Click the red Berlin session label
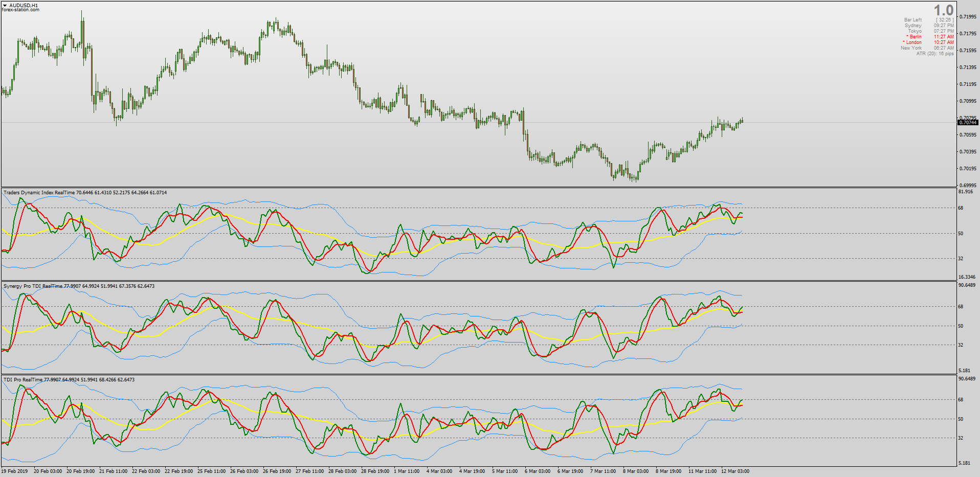This screenshot has height=477, width=980. point(914,37)
